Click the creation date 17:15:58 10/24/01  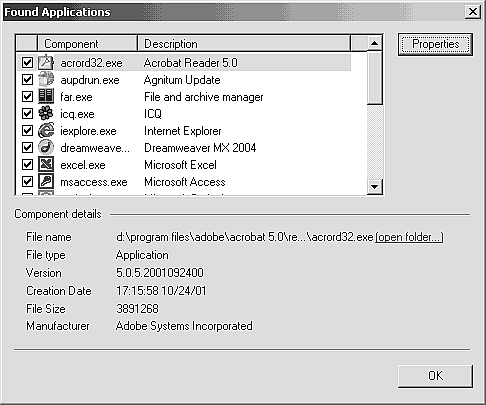pyautogui.click(x=161, y=291)
